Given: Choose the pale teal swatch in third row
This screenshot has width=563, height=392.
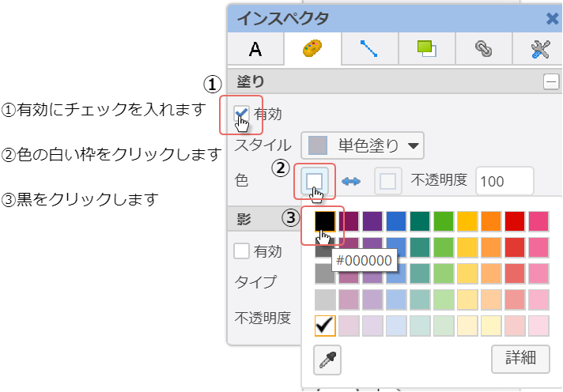Looking at the screenshot, I should pyautogui.click(x=420, y=273).
